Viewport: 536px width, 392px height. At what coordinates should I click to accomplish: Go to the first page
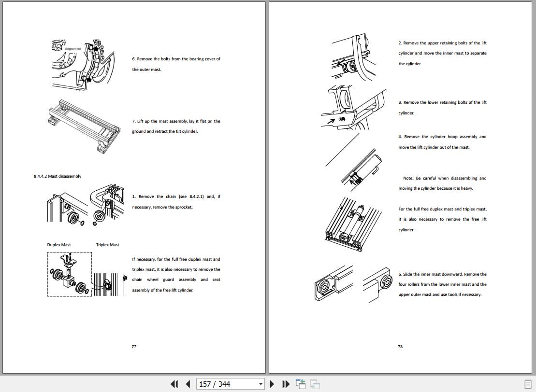coord(174,384)
